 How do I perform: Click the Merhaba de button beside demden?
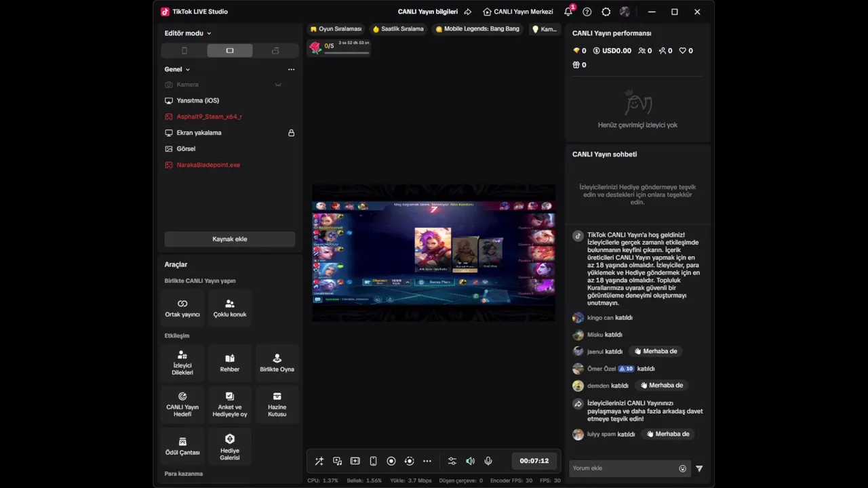tap(661, 385)
